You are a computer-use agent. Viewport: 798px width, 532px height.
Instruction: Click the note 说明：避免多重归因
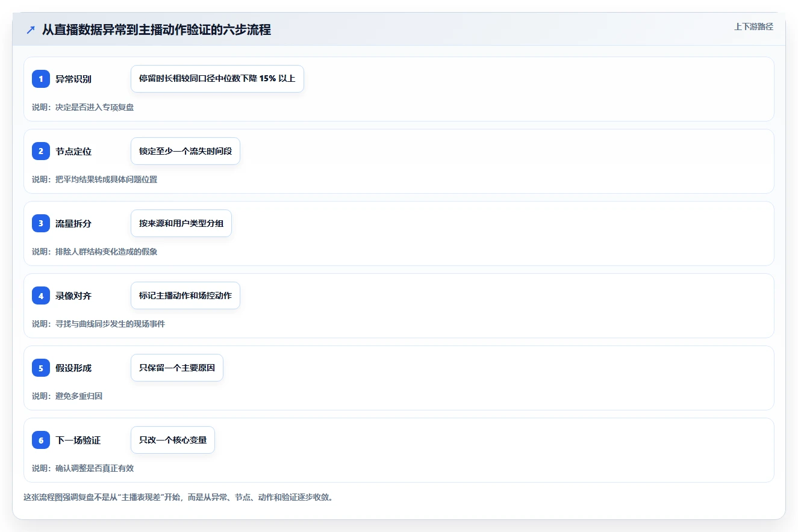click(67, 396)
